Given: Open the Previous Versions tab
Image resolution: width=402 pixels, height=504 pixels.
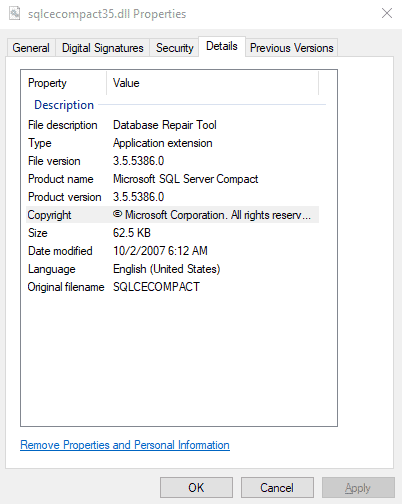Looking at the screenshot, I should (291, 48).
